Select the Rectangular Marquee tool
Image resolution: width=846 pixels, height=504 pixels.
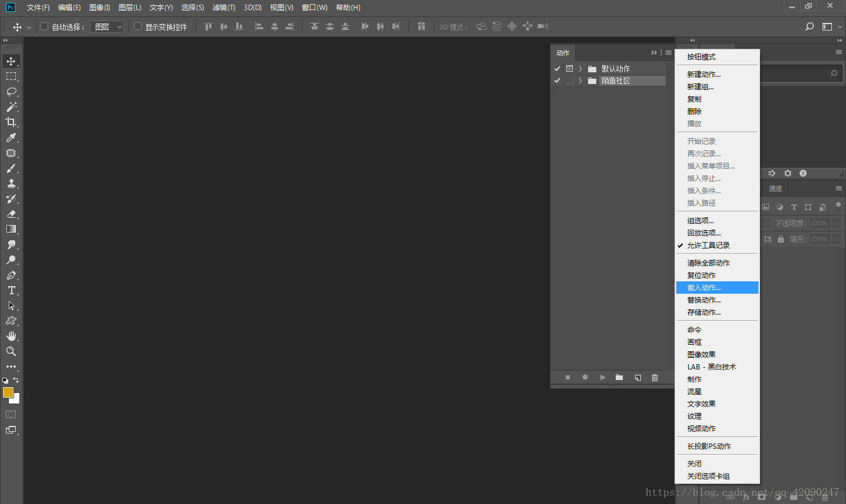click(11, 76)
